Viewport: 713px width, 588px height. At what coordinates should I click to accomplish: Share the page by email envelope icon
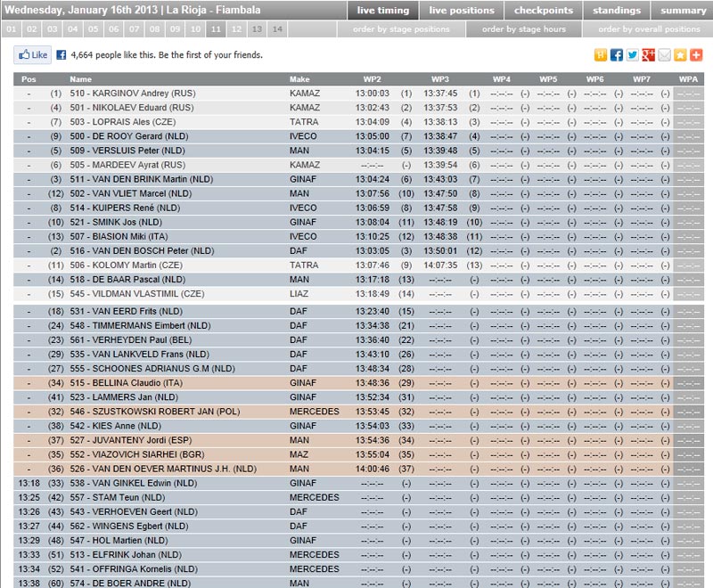pos(664,55)
